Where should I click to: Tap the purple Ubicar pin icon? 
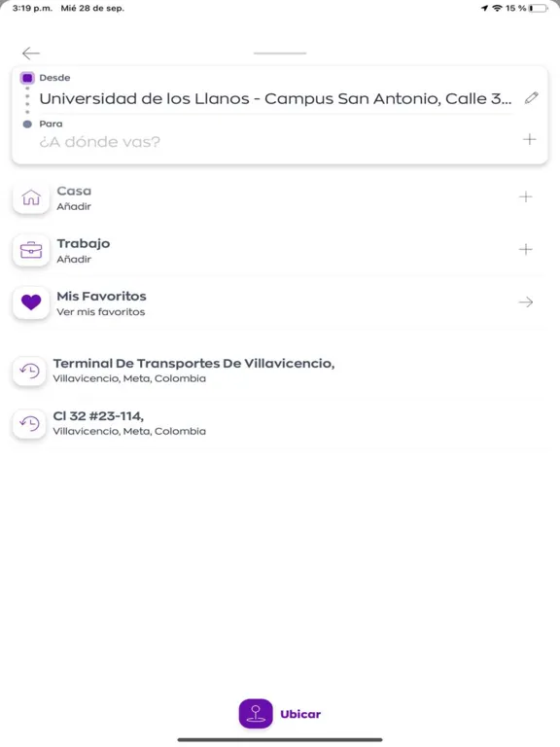point(256,713)
